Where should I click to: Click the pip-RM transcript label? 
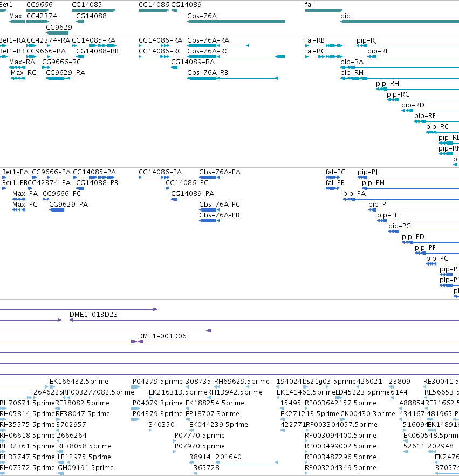(x=352, y=73)
